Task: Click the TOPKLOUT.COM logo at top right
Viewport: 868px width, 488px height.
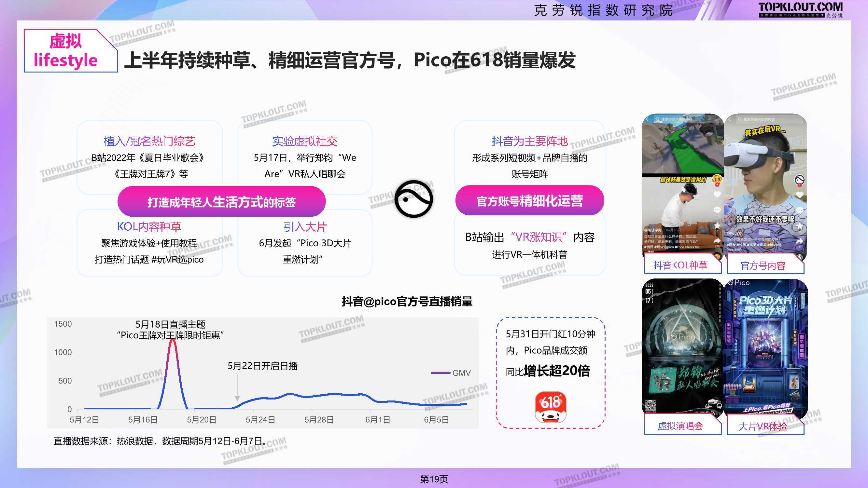Action: click(x=801, y=10)
